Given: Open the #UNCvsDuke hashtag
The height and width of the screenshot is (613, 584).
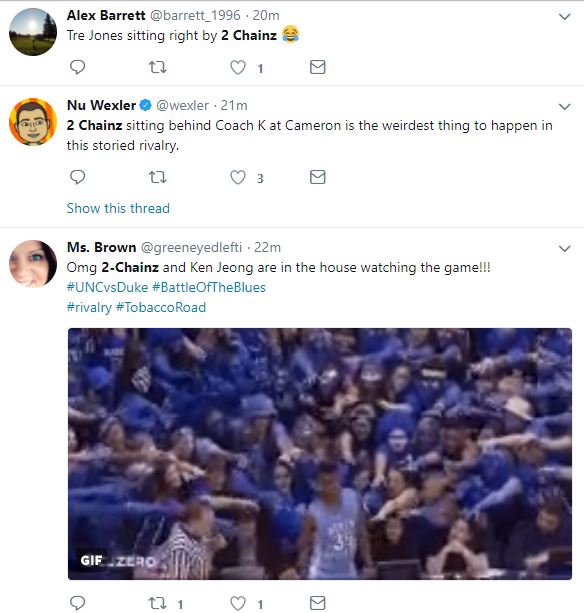Looking at the screenshot, I should click(x=107, y=287).
